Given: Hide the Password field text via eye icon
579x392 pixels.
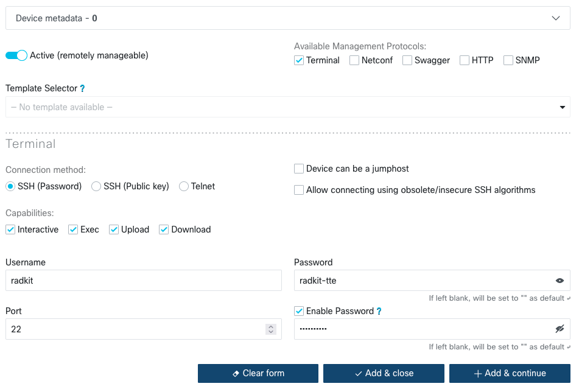Looking at the screenshot, I should [x=560, y=281].
